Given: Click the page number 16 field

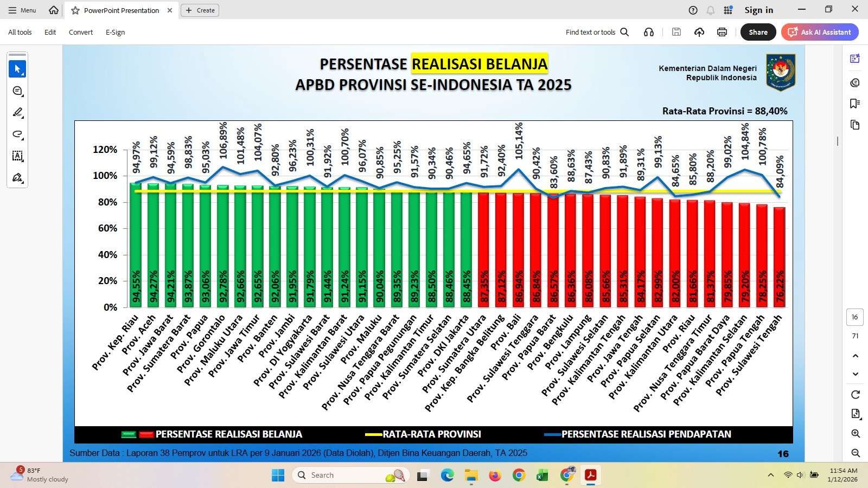Looking at the screenshot, I should click(855, 317).
